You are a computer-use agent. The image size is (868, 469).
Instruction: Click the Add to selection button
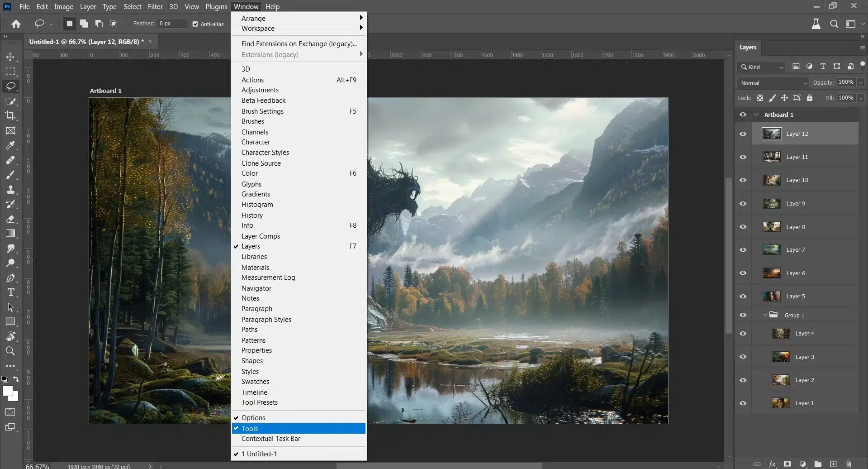coord(84,24)
